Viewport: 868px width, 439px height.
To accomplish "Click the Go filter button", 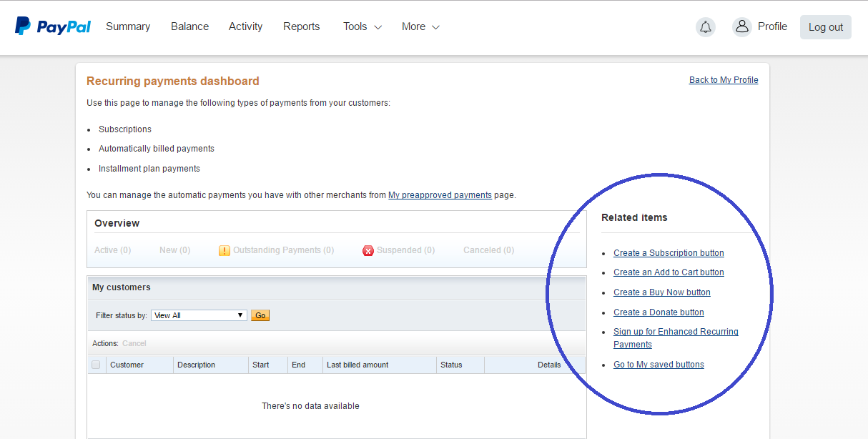I will (260, 315).
